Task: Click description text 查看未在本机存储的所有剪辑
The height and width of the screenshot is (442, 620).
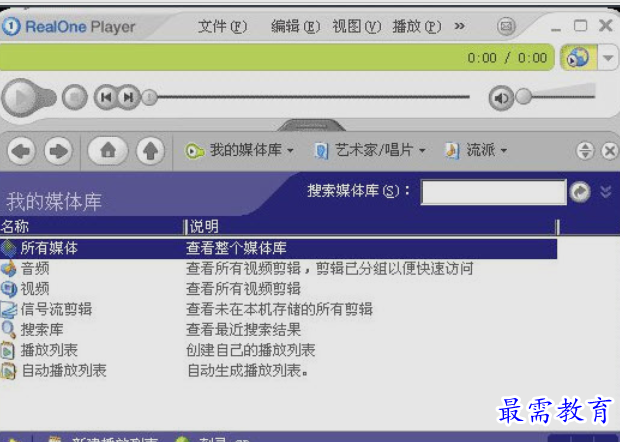Action: click(x=280, y=309)
